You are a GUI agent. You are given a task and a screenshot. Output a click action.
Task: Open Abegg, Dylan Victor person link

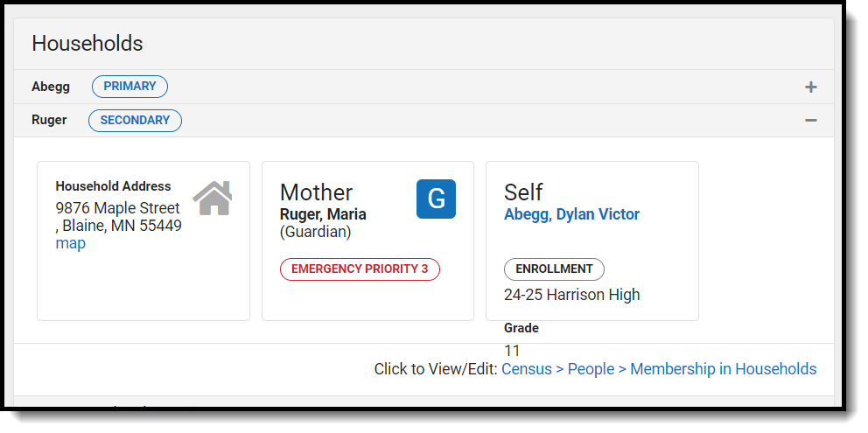point(571,214)
